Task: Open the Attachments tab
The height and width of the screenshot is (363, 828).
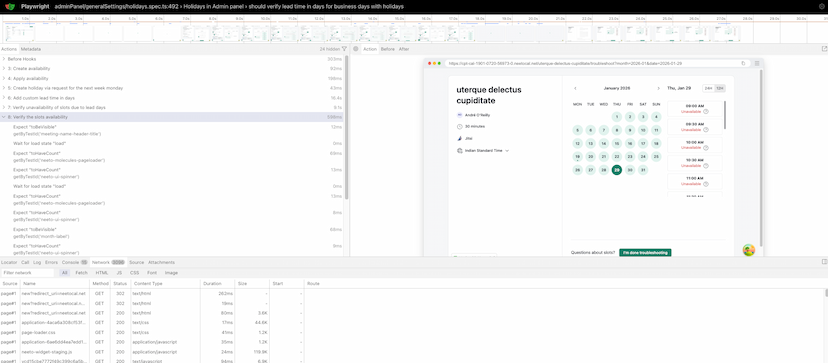Action: click(x=161, y=262)
